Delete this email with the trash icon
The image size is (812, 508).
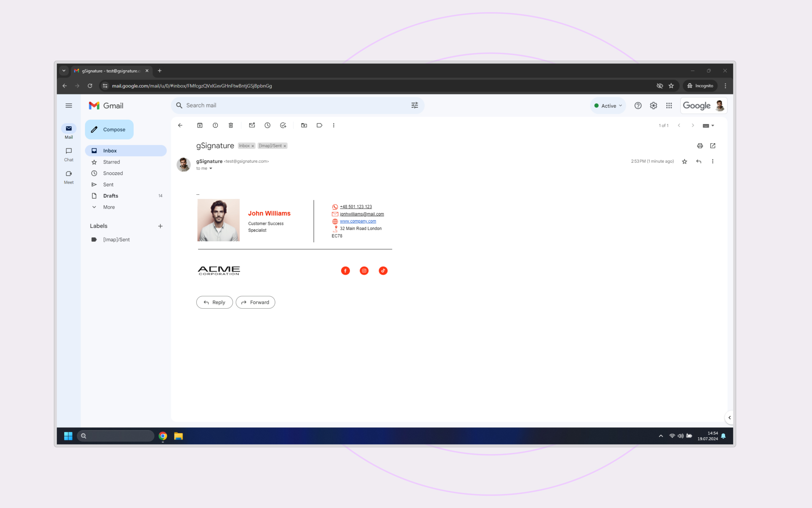tap(231, 125)
